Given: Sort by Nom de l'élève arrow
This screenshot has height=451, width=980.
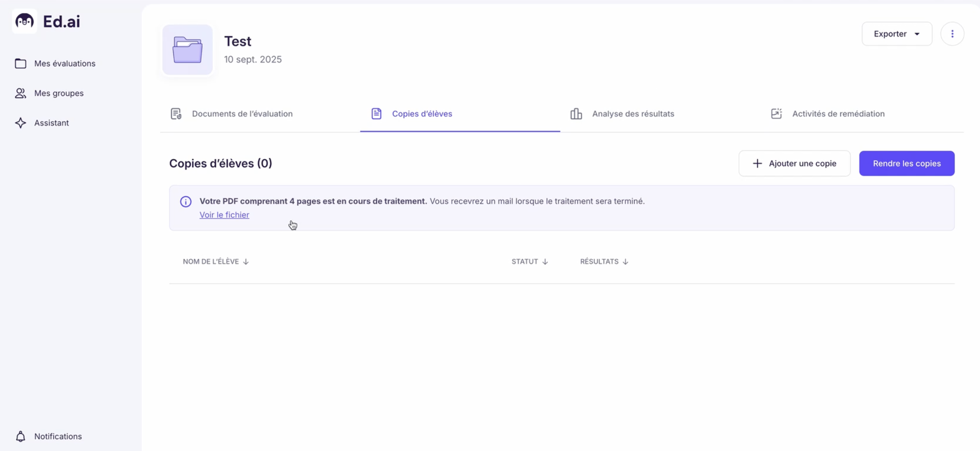Looking at the screenshot, I should point(246,261).
